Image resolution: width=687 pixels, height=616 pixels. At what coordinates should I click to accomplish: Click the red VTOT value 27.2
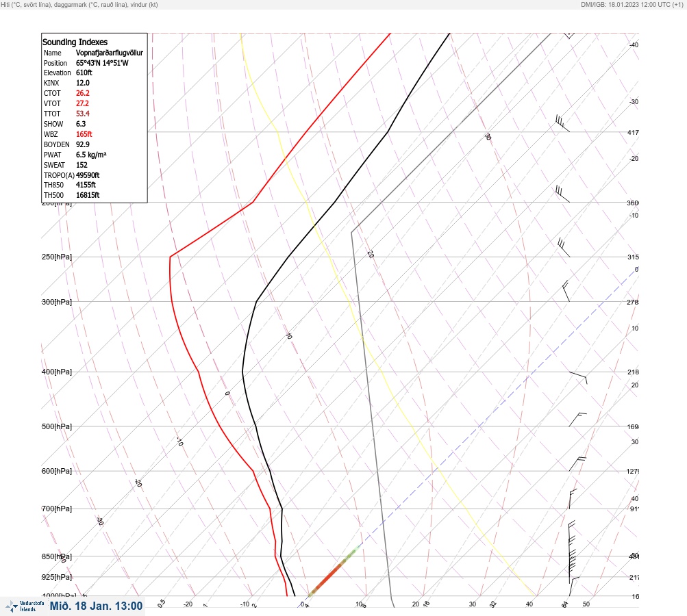82,103
